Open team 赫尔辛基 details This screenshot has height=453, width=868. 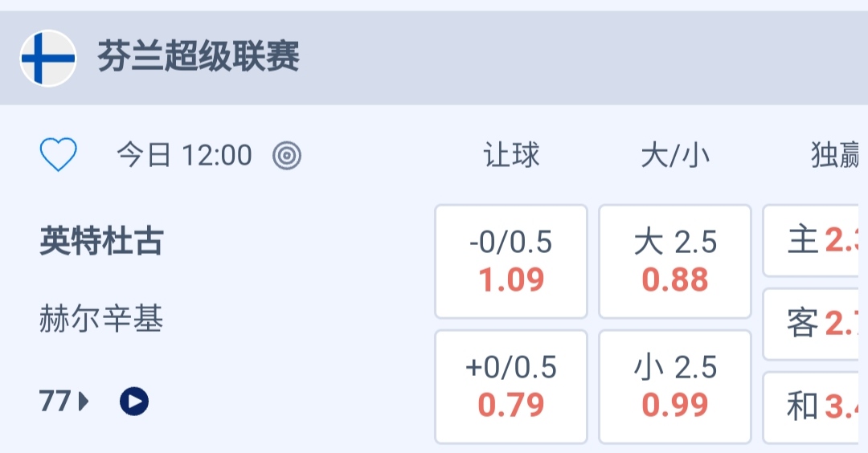point(101,320)
